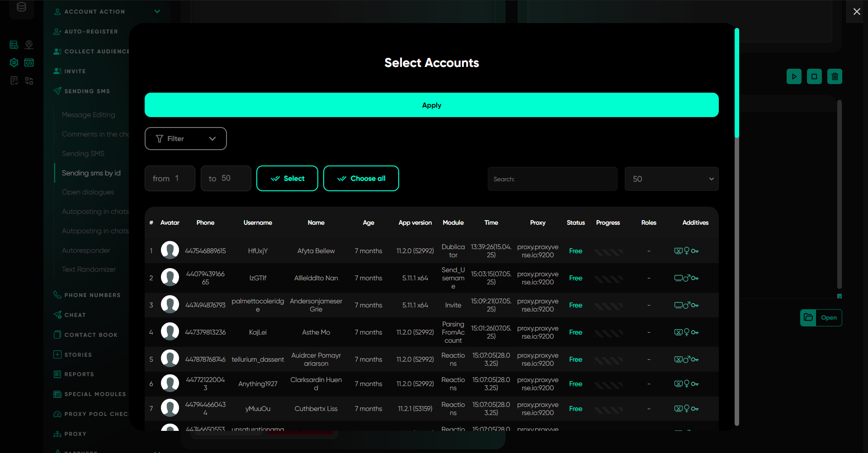Screen dimensions: 868x453
Task: Click the stop square icon button
Action: point(814,76)
